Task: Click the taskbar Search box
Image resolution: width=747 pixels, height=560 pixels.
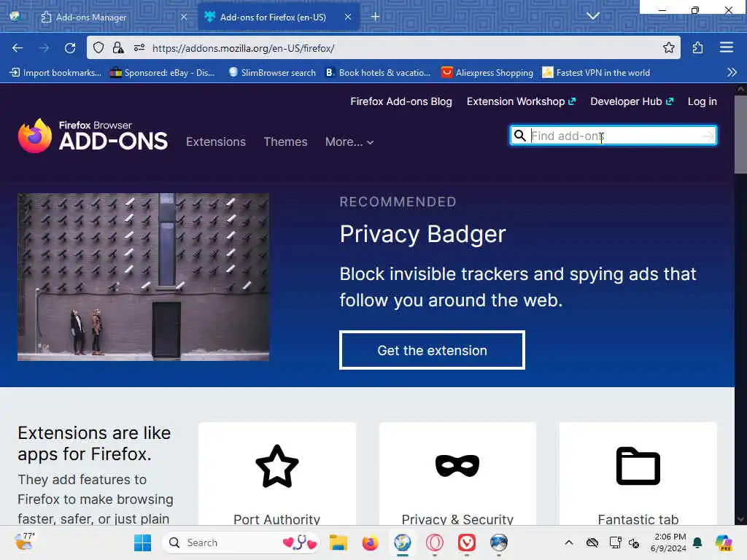Action: (x=241, y=542)
